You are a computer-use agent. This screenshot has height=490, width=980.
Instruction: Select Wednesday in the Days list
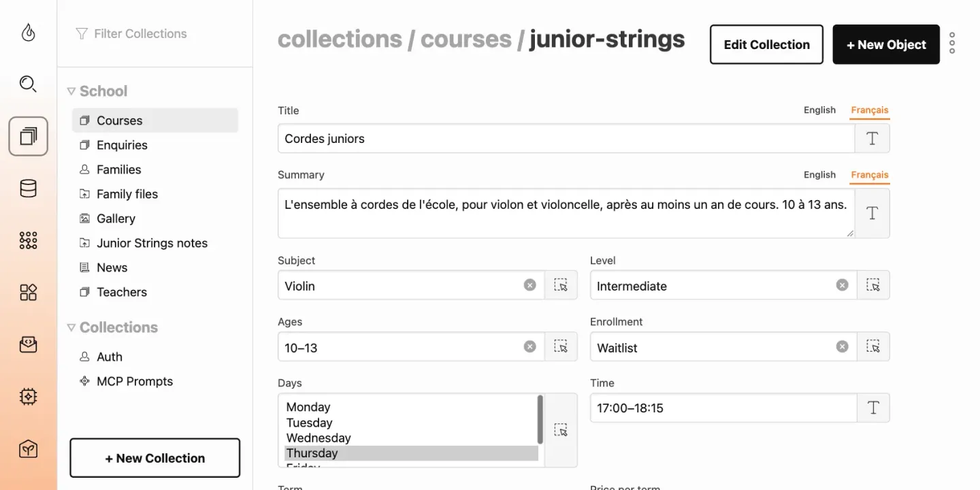tap(411, 438)
